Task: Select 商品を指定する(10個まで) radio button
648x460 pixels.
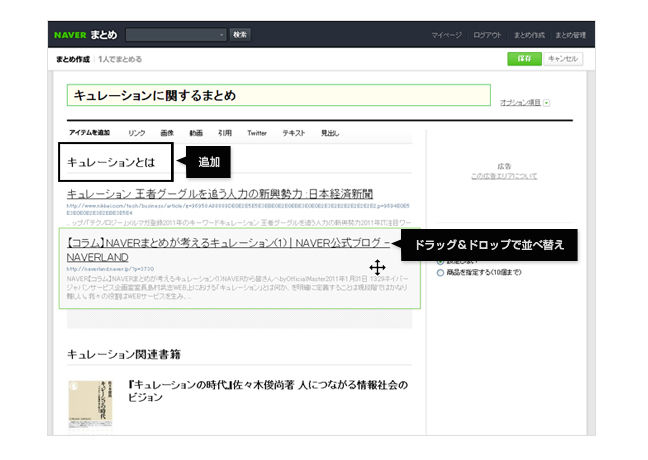Action: (441, 272)
